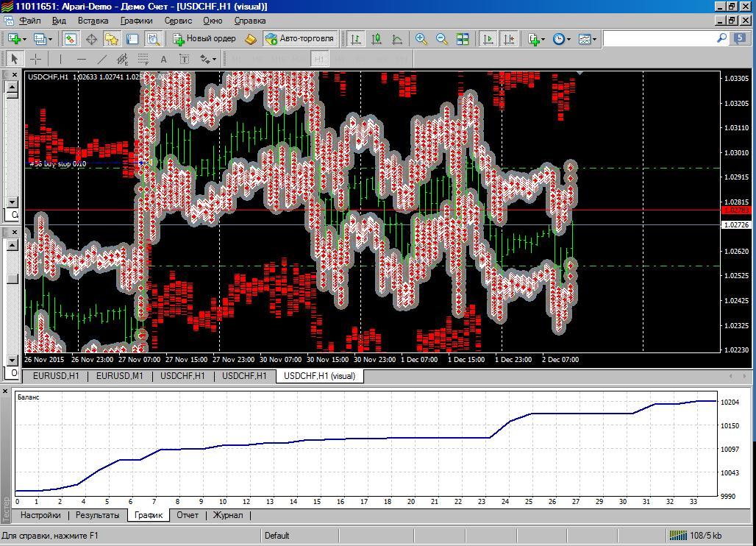Switch to candlestick chart mode
The width and height of the screenshot is (756, 546).
point(377,39)
